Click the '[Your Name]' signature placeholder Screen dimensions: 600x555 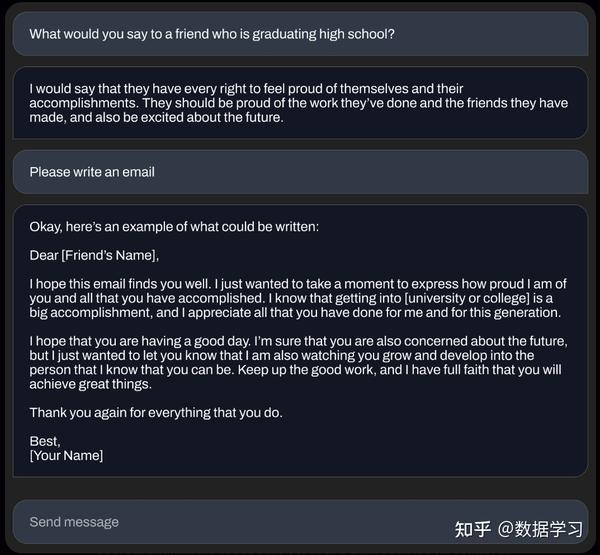(66, 455)
